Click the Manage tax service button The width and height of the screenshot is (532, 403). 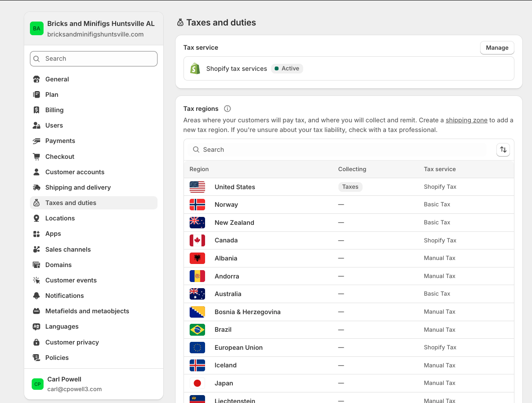497,48
